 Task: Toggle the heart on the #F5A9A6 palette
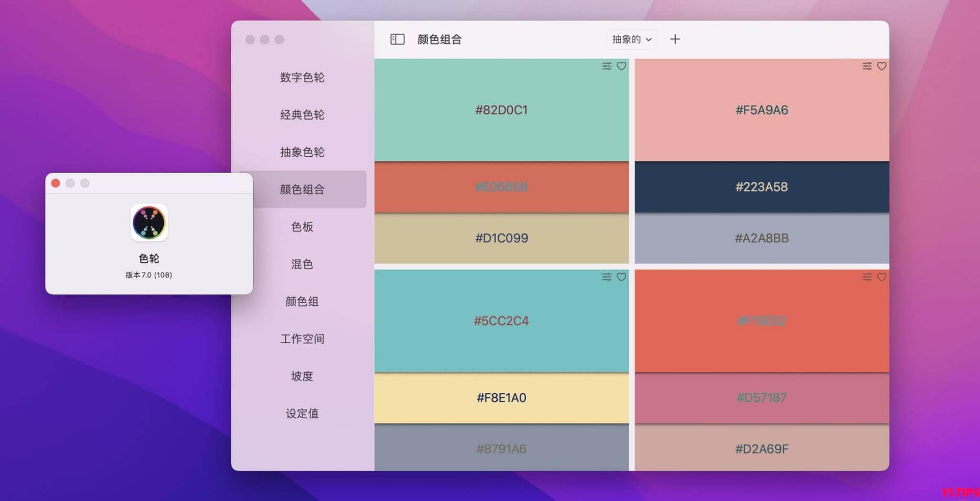click(881, 66)
